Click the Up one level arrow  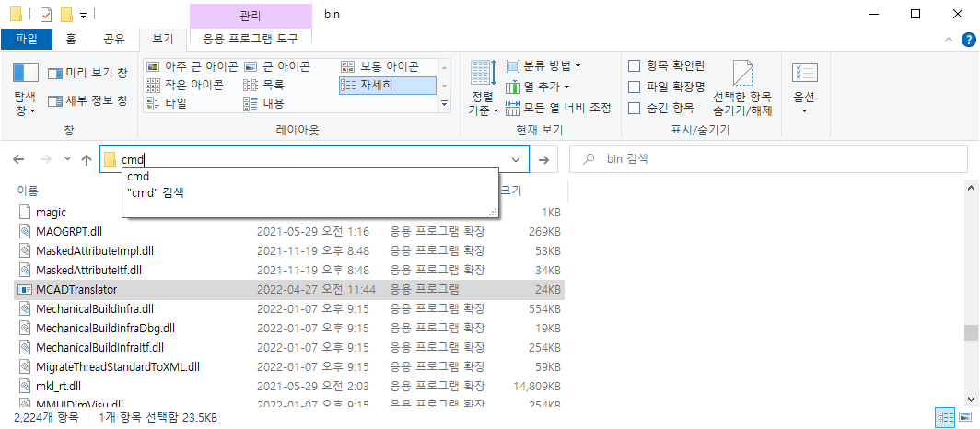pos(87,160)
